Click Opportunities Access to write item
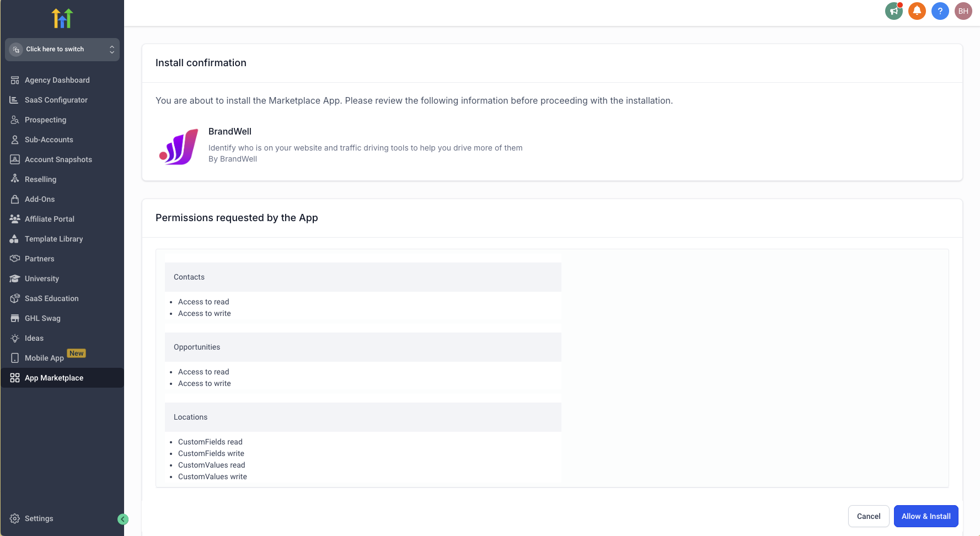980x536 pixels. click(x=205, y=383)
